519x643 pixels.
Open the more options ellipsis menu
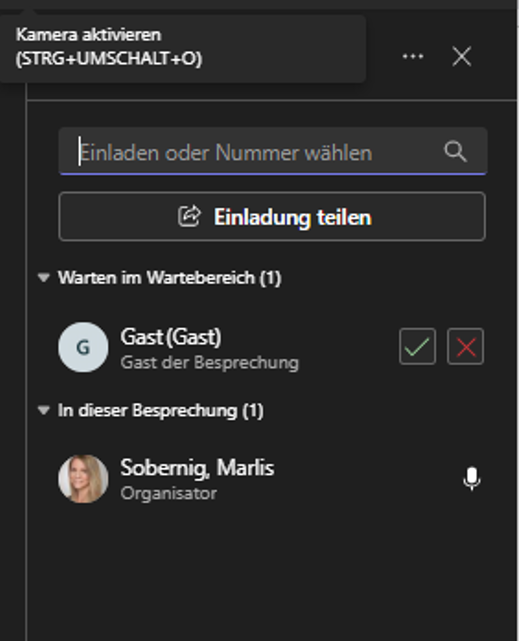[x=413, y=56]
